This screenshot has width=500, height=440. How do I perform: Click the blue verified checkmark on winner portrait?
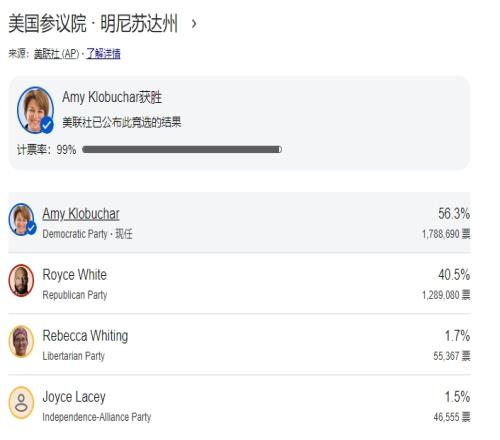tap(47, 126)
